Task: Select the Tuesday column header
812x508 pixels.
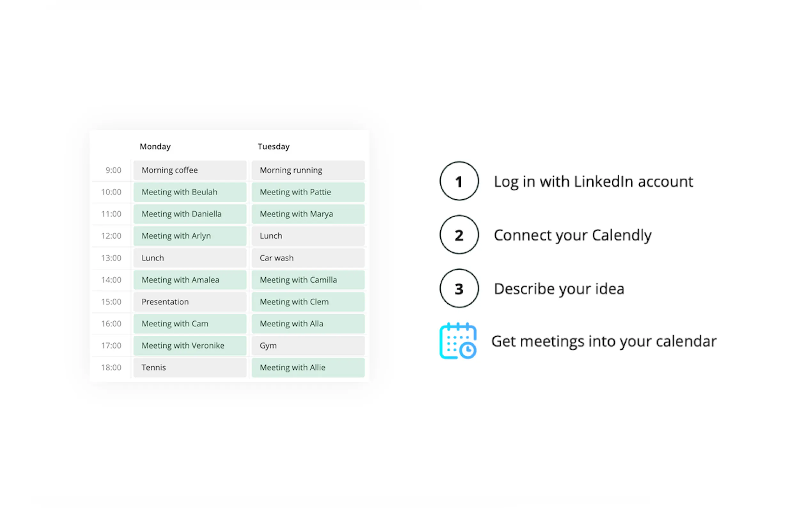Action: click(x=274, y=147)
